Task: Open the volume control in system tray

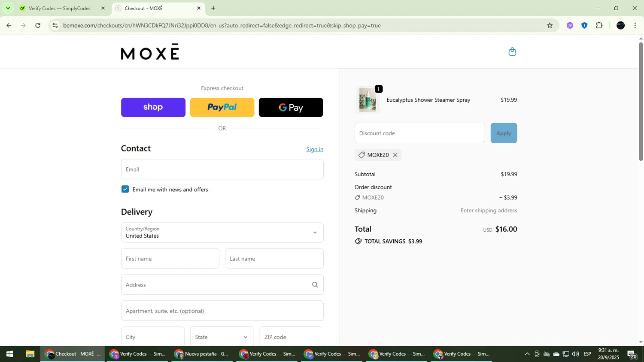Action: 575,354
